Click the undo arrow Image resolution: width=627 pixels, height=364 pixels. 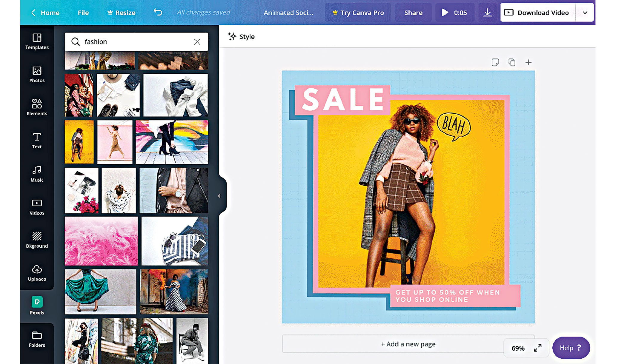point(158,12)
